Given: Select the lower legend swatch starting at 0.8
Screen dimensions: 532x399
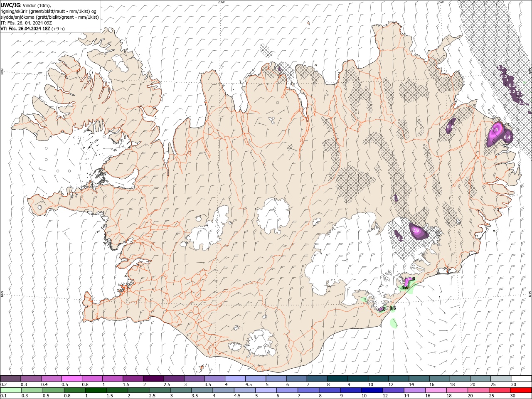Looking at the screenshot, I should click(74, 390).
